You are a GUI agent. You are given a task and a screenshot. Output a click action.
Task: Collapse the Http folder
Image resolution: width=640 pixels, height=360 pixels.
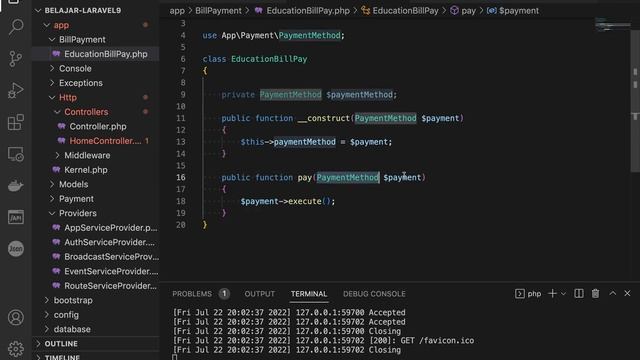tap(68, 98)
